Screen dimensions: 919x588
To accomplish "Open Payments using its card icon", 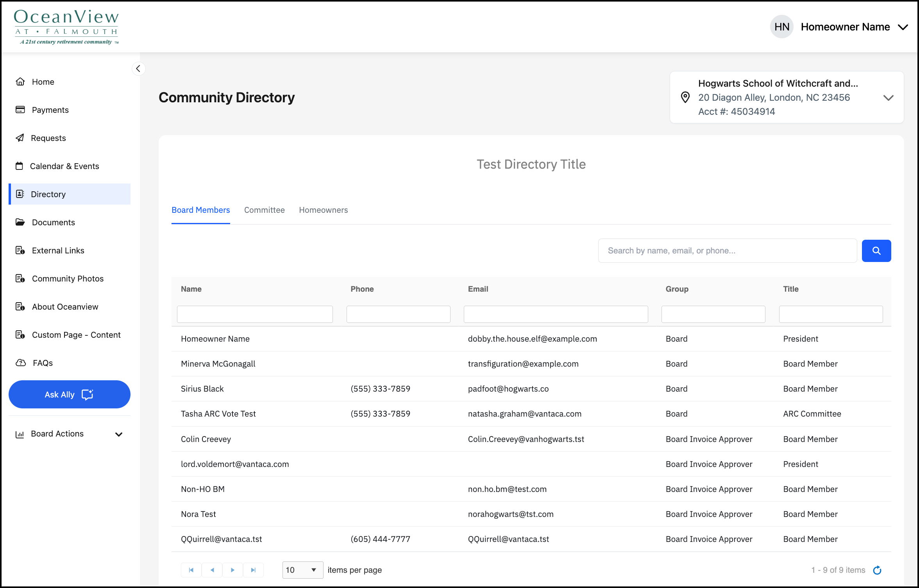I will tap(20, 110).
